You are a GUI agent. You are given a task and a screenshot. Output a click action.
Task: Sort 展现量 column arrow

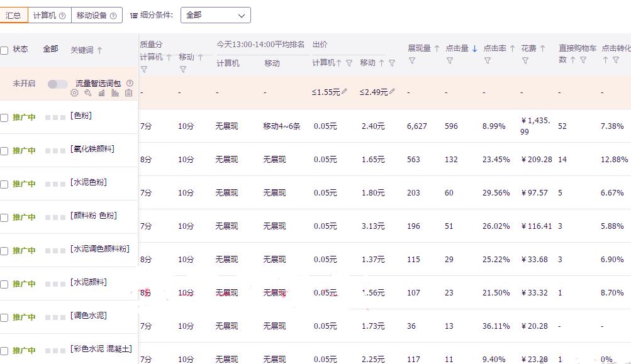437,48
